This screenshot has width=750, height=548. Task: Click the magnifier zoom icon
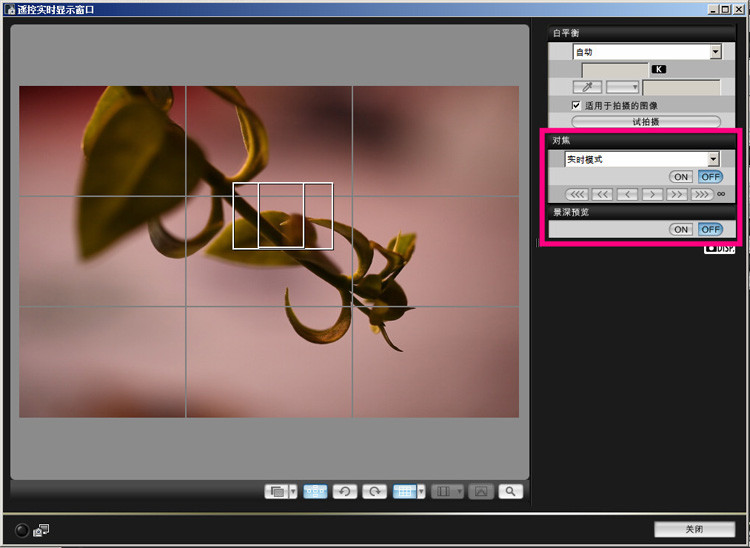[x=511, y=491]
